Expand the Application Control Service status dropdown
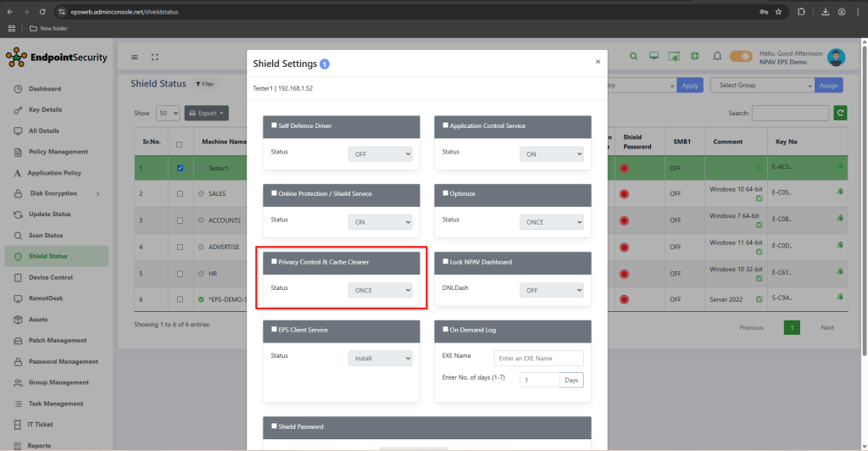 click(x=551, y=153)
